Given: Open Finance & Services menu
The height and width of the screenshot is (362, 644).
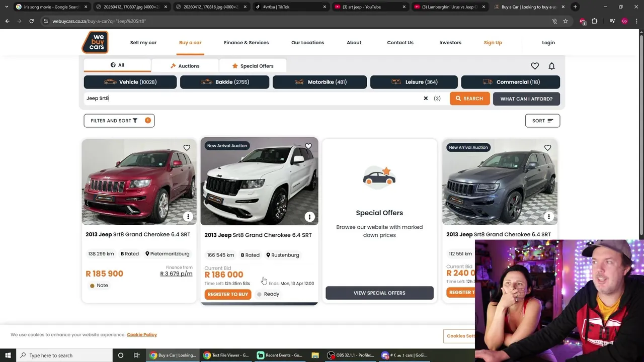Looking at the screenshot, I should pyautogui.click(x=246, y=43).
